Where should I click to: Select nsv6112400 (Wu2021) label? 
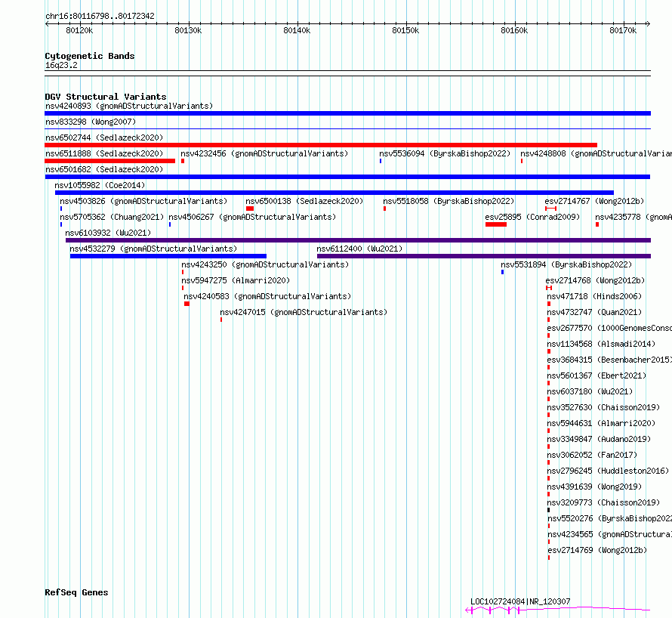(359, 249)
